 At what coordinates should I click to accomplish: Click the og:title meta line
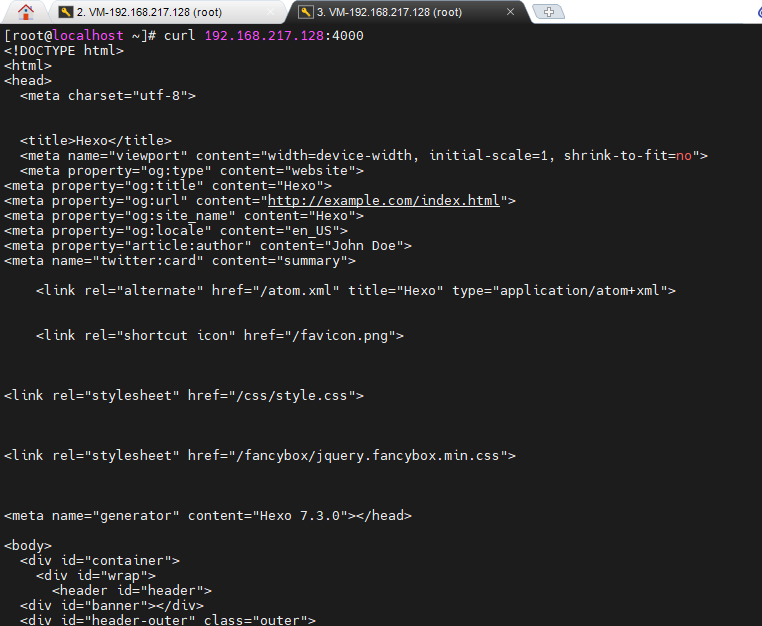[168, 186]
